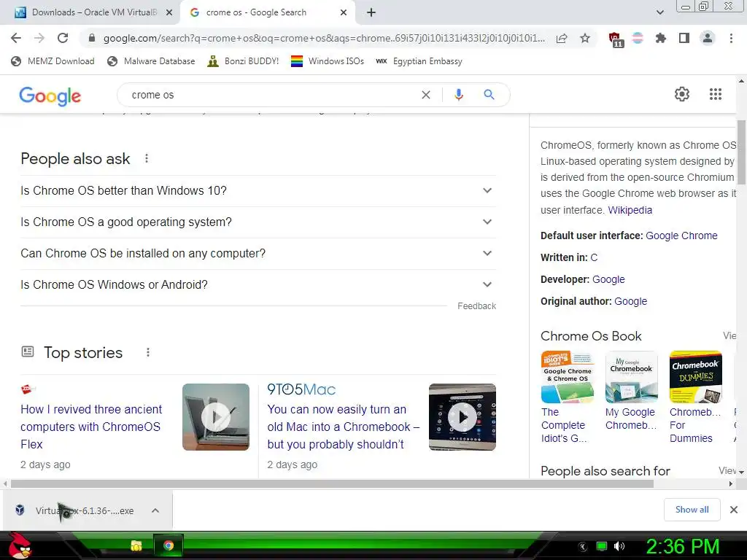The width and height of the screenshot is (747, 560).
Task: Expand 'Is Chrome OS Windows or Android?'
Action: (x=258, y=285)
